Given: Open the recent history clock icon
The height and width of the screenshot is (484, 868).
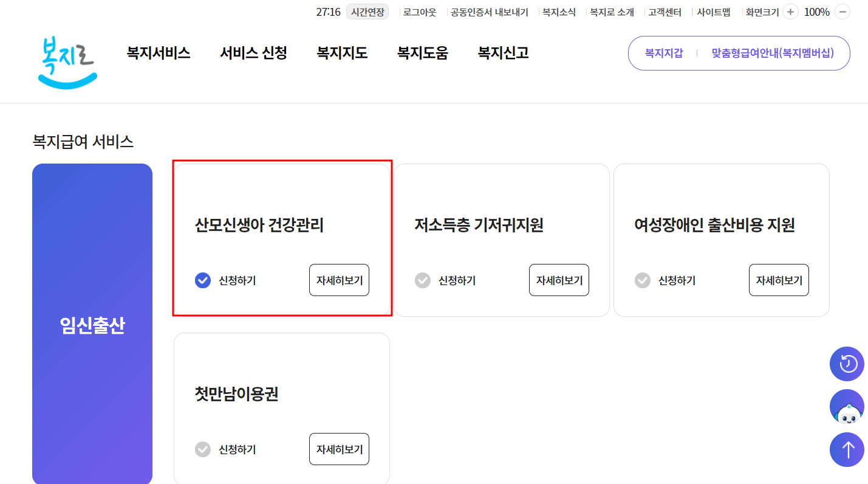Looking at the screenshot, I should (847, 364).
